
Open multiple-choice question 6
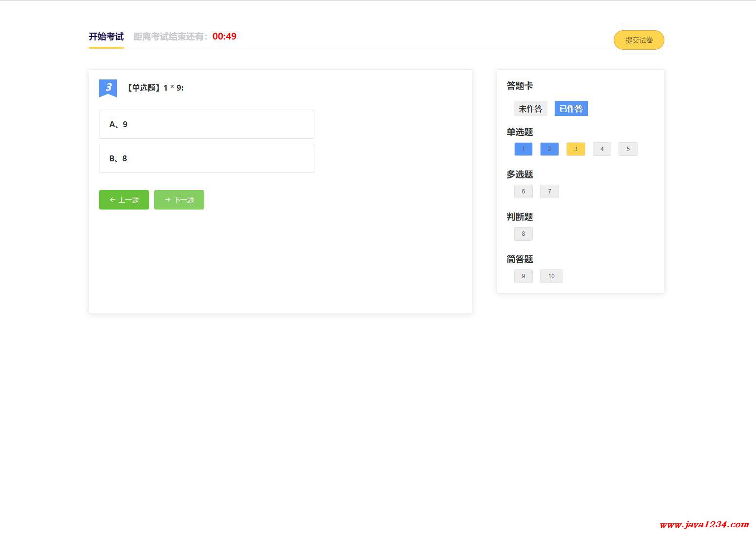pyautogui.click(x=523, y=191)
